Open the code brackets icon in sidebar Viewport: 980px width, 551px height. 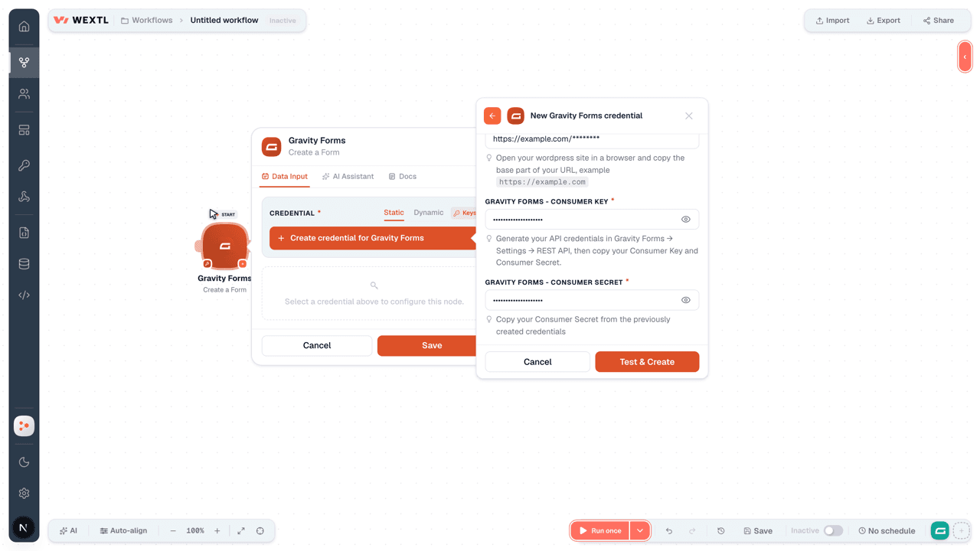tap(24, 295)
